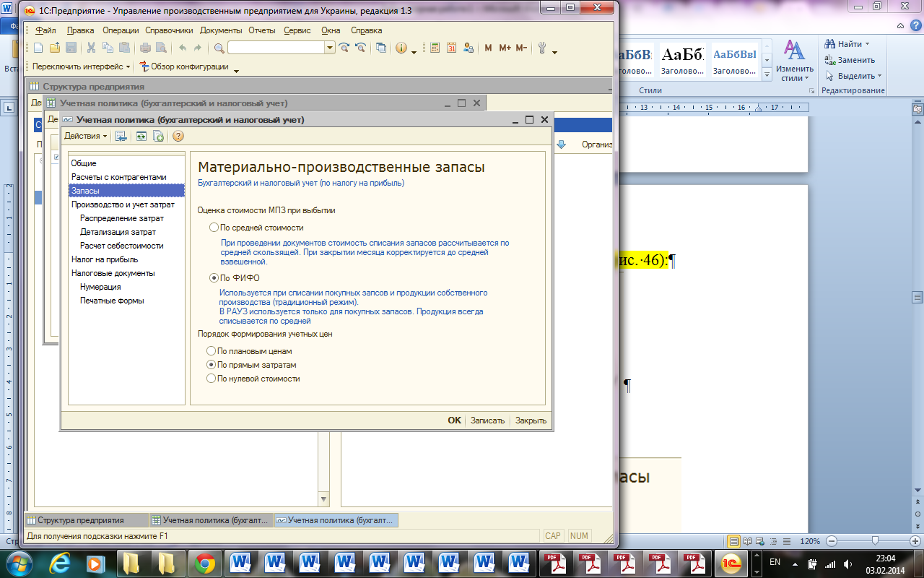
Task: Click the first icon after Действия in the form toolbar
Action: pyautogui.click(x=121, y=136)
